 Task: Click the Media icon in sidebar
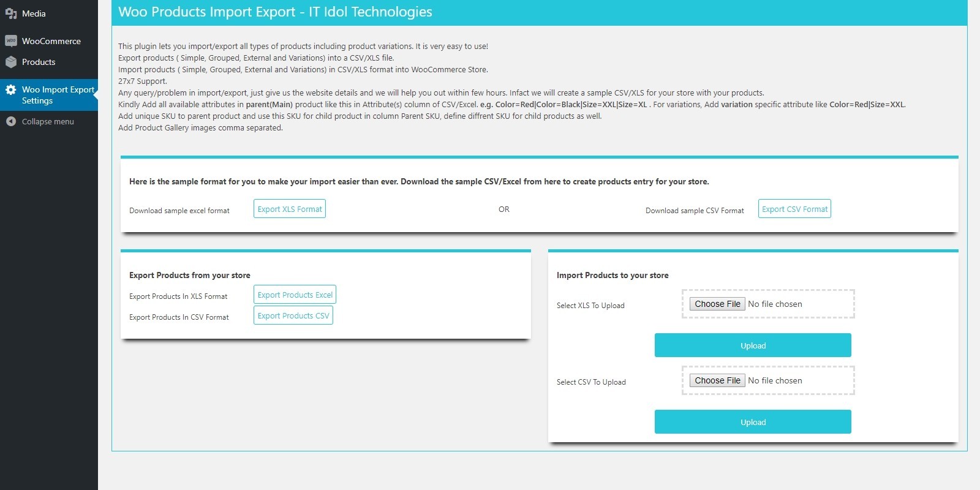(x=11, y=13)
